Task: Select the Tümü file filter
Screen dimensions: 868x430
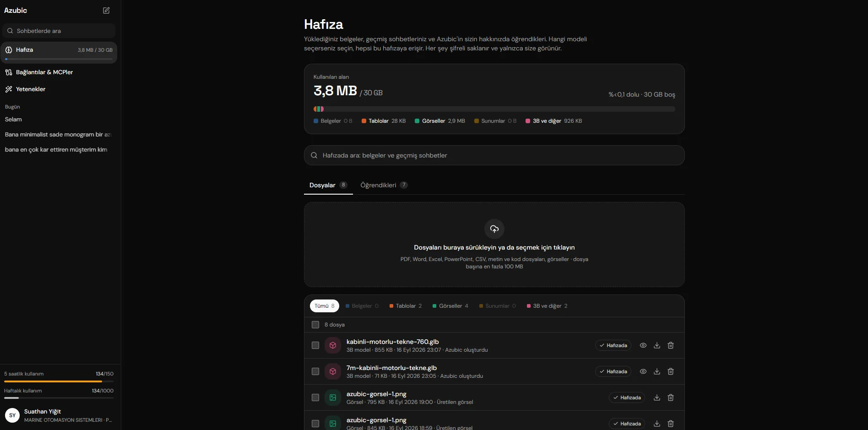Action: tap(325, 306)
